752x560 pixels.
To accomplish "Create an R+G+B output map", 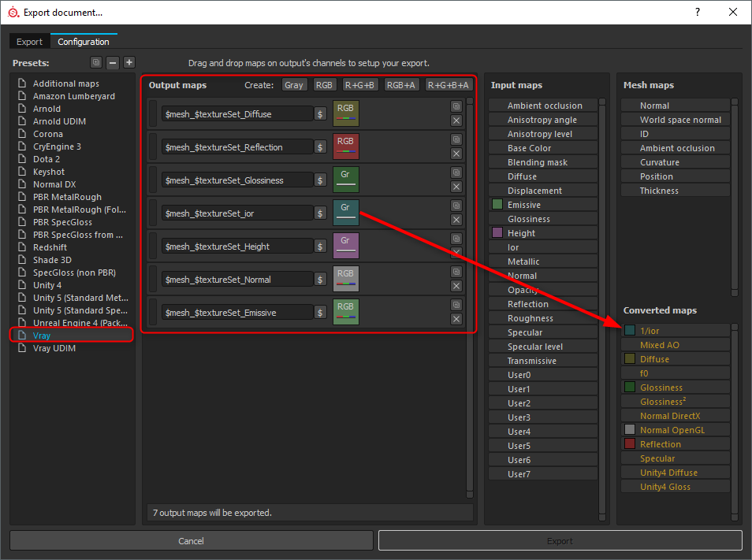I will [359, 85].
